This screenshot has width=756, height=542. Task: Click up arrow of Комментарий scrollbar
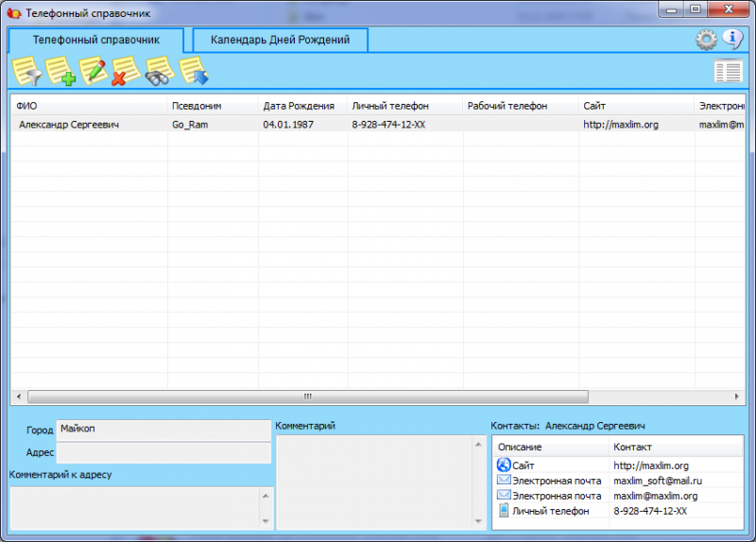click(478, 444)
